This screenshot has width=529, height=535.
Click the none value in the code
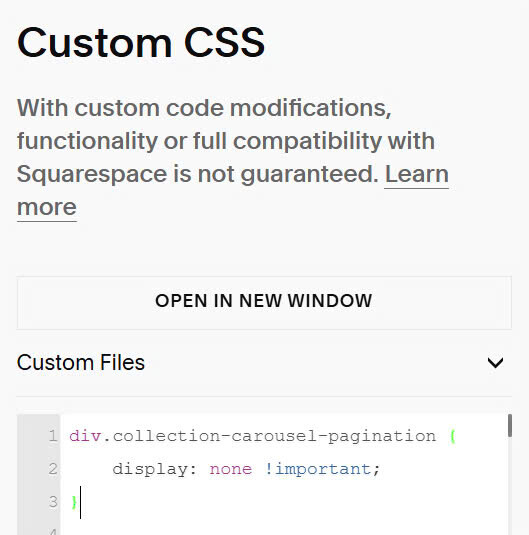click(231, 469)
